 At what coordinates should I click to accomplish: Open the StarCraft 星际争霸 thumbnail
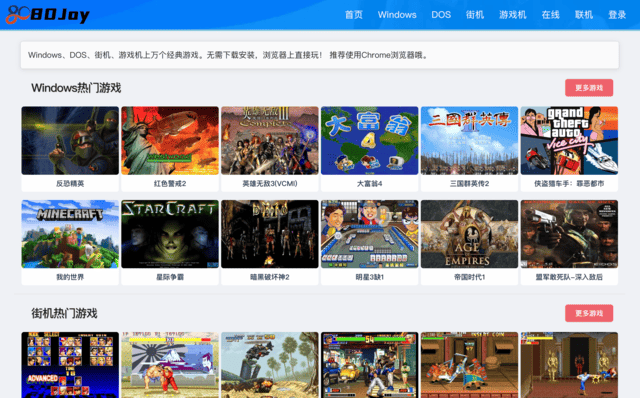click(x=170, y=234)
